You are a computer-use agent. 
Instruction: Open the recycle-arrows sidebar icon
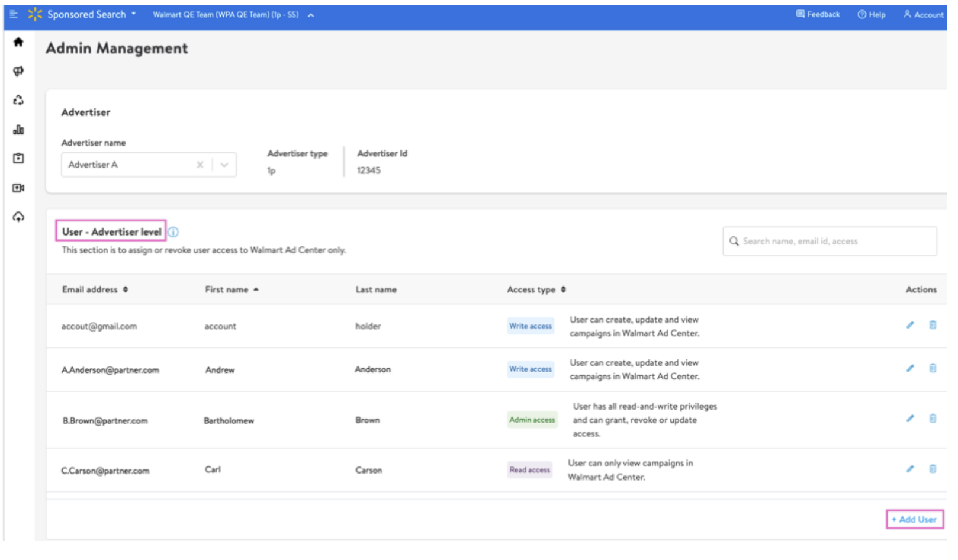point(18,100)
